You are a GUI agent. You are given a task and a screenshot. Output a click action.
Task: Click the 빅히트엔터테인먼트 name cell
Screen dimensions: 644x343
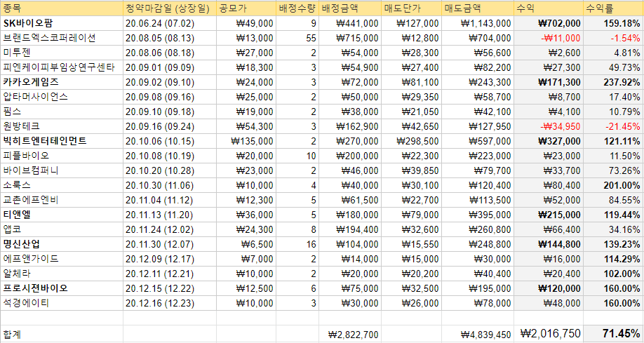pos(62,141)
